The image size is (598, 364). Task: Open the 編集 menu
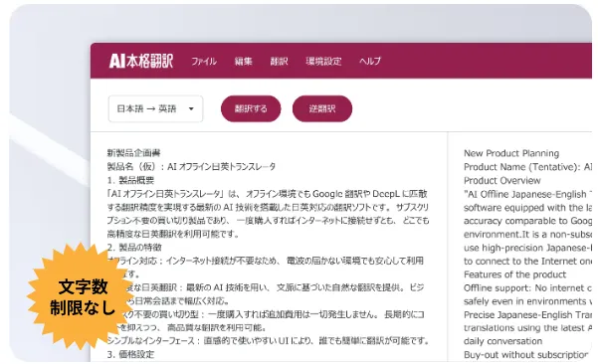pyautogui.click(x=244, y=61)
